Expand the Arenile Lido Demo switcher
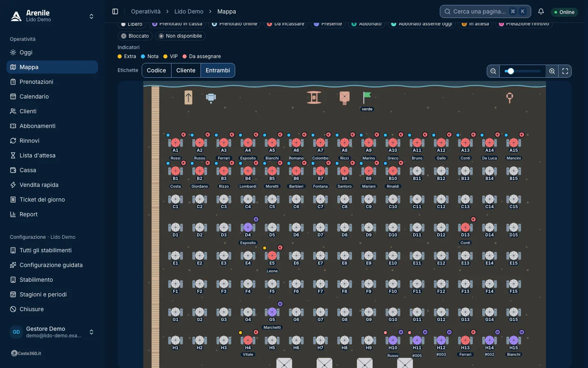588x368 pixels. coord(52,16)
